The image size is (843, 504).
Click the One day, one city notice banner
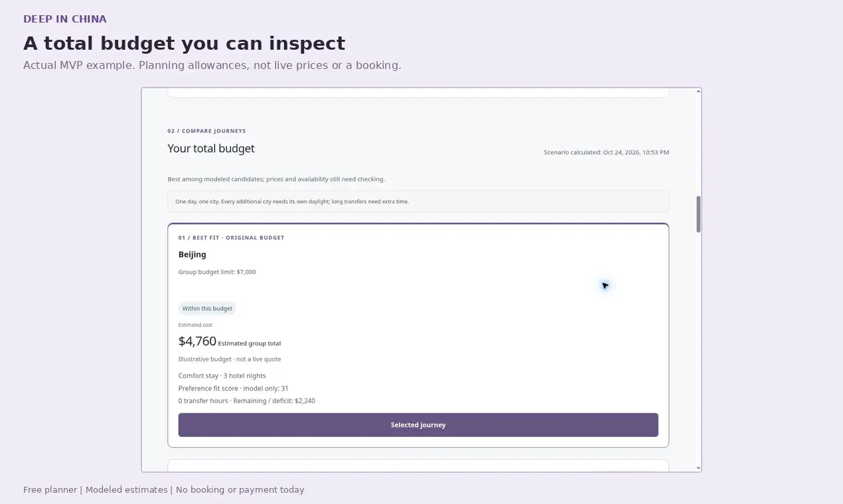click(418, 202)
